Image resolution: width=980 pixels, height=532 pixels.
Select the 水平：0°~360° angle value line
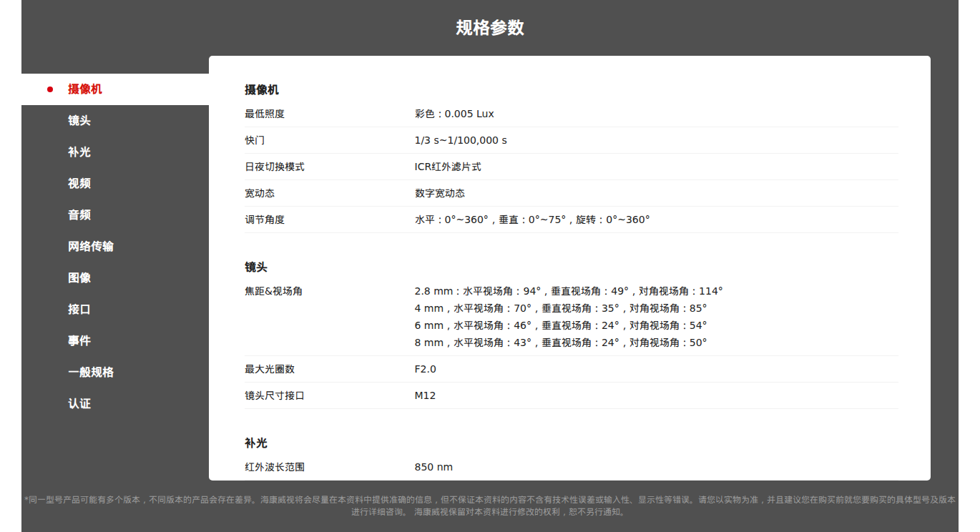tap(532, 220)
